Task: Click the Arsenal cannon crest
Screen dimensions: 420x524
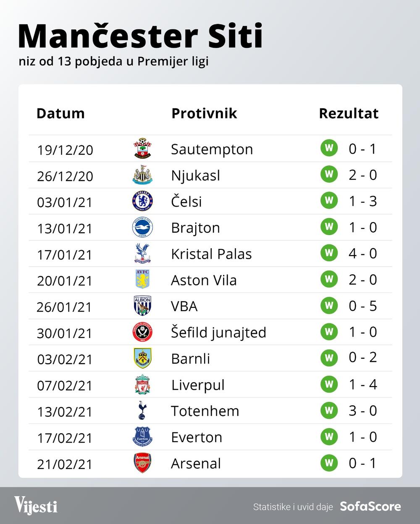Action: [x=142, y=463]
